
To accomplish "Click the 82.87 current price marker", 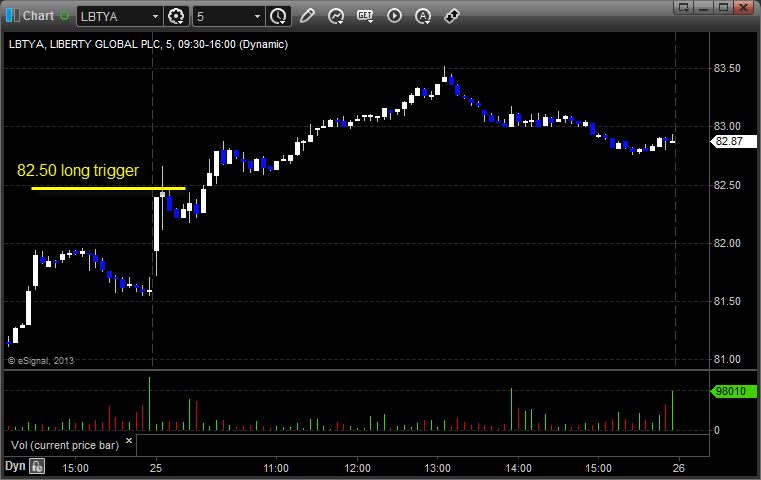I will tap(733, 141).
